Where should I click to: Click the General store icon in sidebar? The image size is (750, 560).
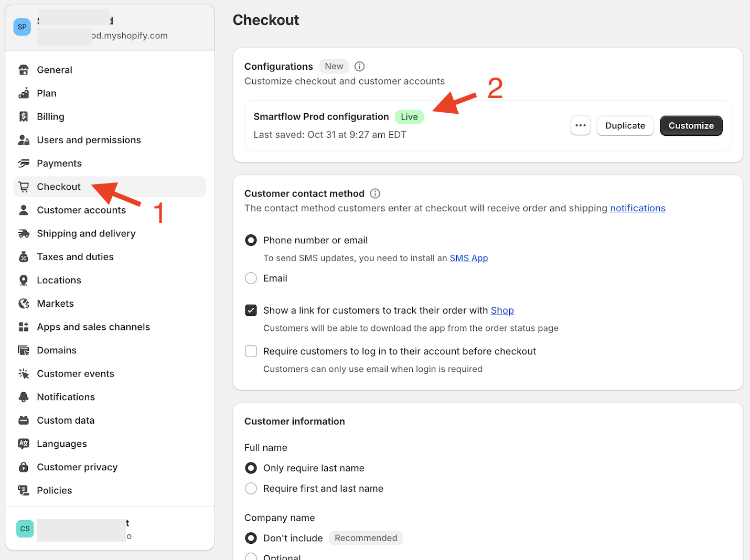coord(24,70)
